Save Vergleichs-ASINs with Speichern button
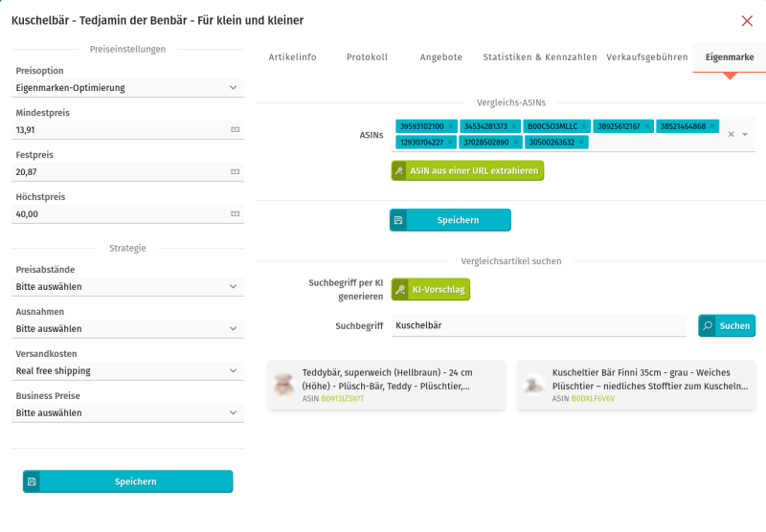The image size is (766, 532). click(x=450, y=220)
